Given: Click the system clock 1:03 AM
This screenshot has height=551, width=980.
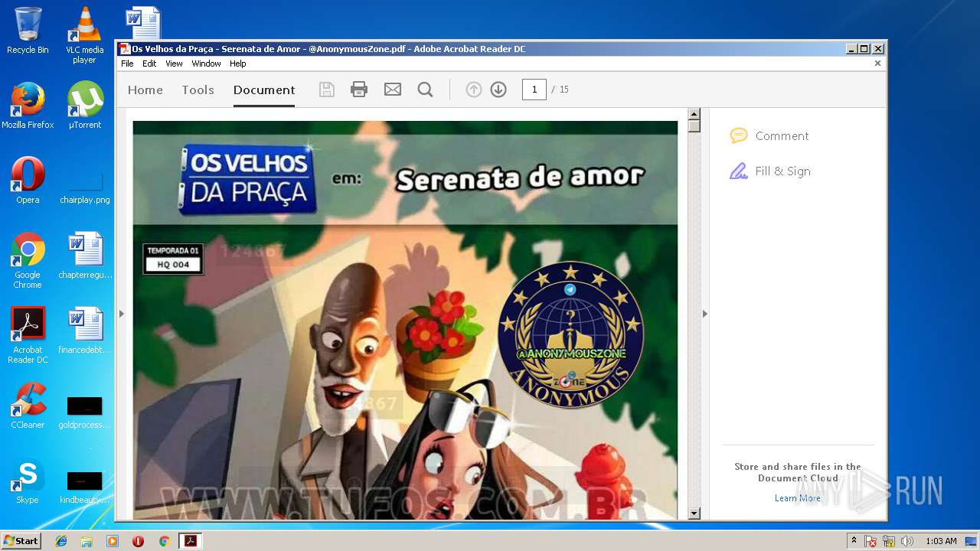Looking at the screenshot, I should (x=941, y=541).
